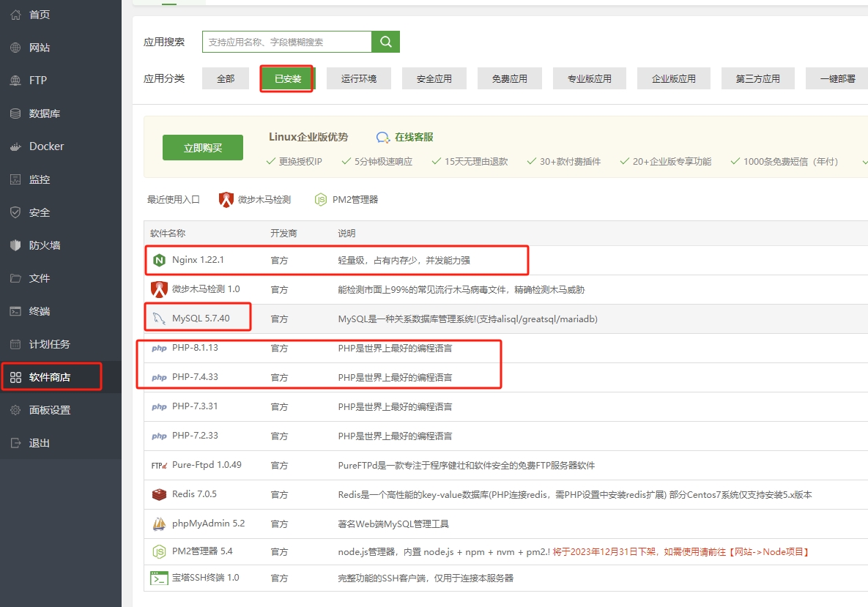This screenshot has width=868, height=607.
Task: Click the PM2管理器 recent shortcut
Action: tap(346, 199)
